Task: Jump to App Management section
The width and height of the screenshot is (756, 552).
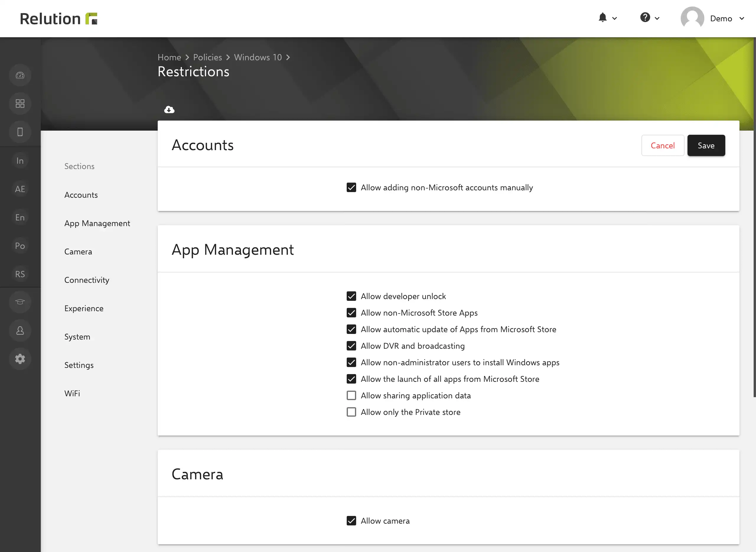Action: [x=97, y=223]
